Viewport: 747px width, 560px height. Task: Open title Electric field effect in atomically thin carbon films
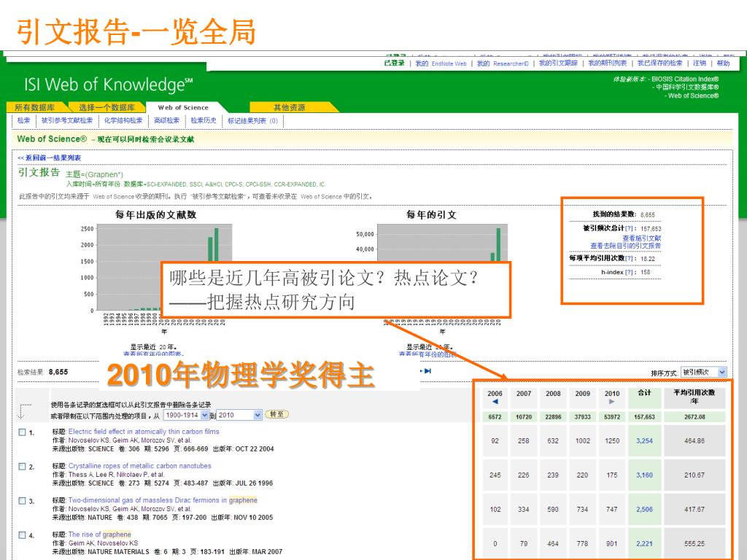tap(144, 432)
